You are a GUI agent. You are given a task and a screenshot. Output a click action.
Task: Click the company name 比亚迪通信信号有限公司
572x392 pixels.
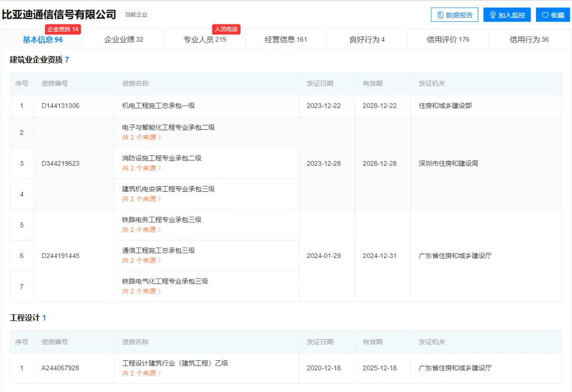click(x=58, y=14)
